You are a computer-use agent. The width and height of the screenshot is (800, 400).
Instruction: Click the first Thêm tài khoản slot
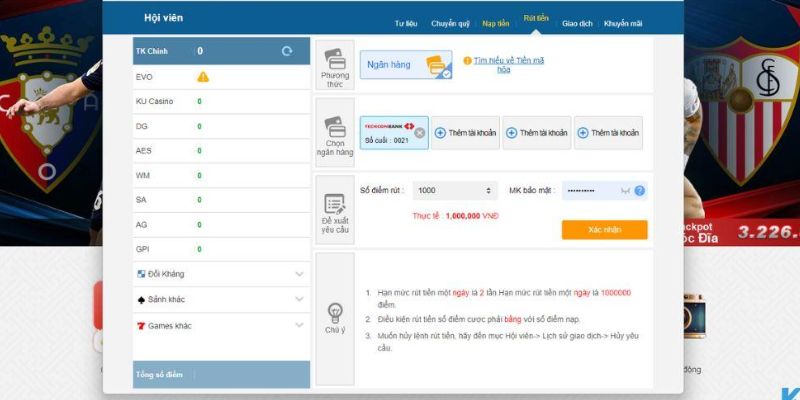pyautogui.click(x=464, y=133)
